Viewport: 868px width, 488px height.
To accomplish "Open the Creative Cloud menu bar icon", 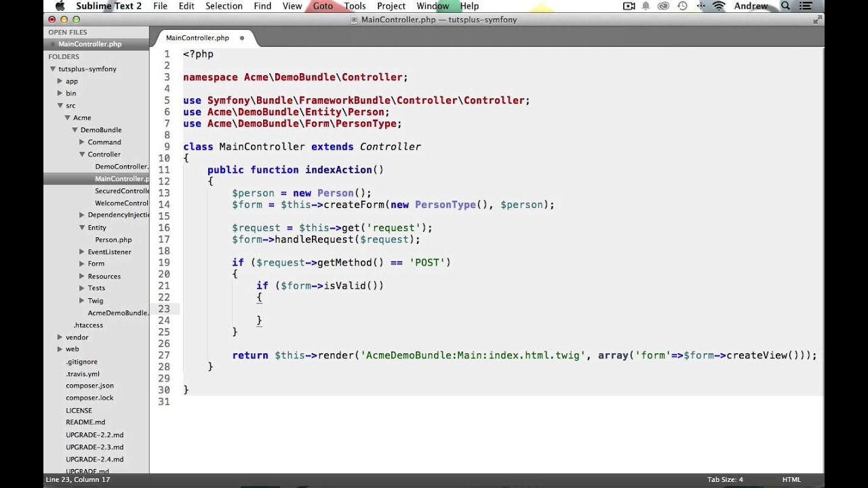I will point(664,6).
